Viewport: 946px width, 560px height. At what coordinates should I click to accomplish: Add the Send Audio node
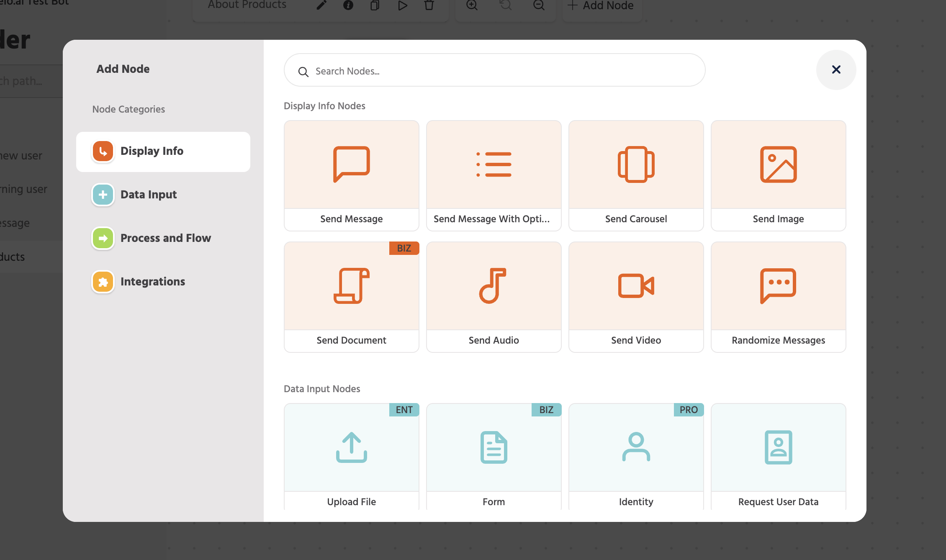494,297
